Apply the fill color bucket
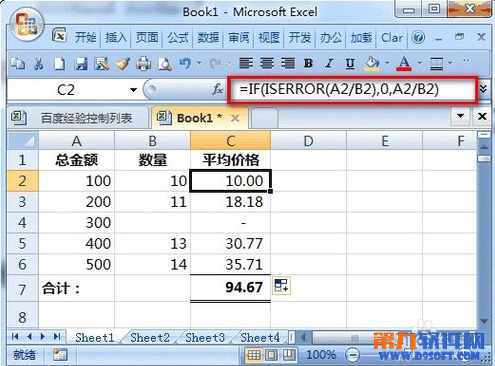The image size is (495, 366). point(372,63)
